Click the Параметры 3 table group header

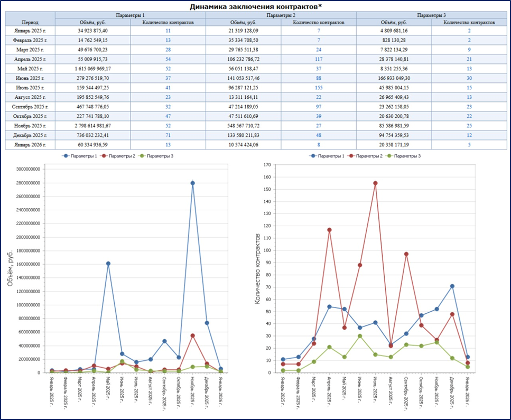pyautogui.click(x=431, y=15)
